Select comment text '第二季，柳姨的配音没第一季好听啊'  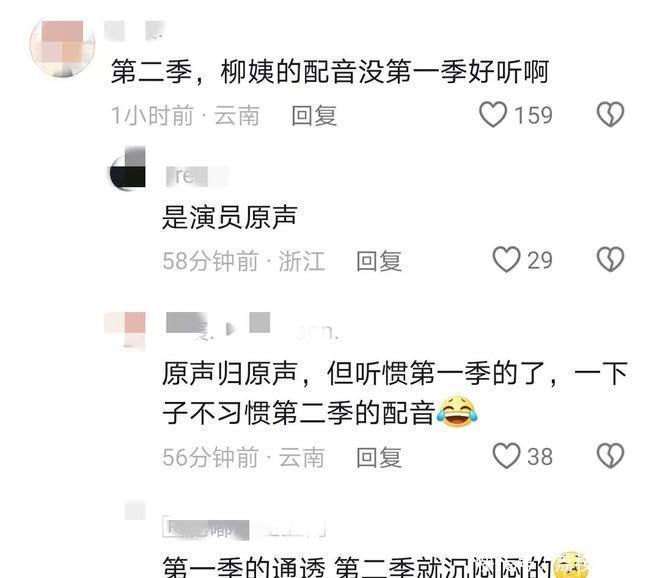(x=330, y=72)
